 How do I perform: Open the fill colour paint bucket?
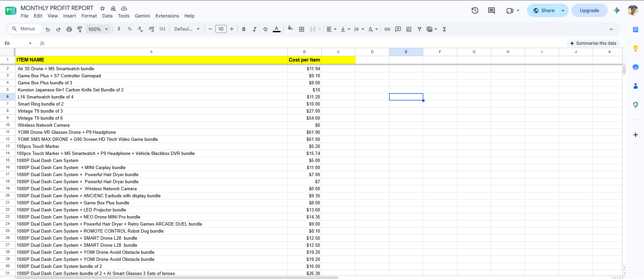[290, 29]
